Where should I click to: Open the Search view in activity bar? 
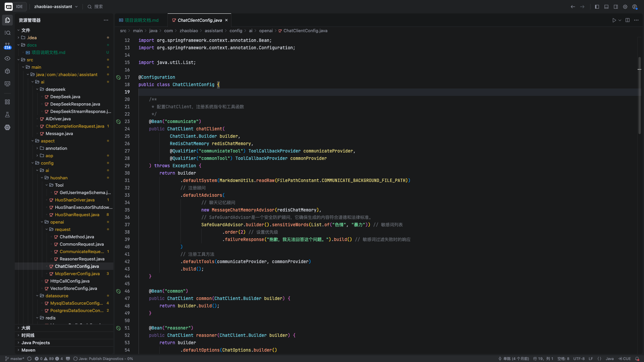7,33
